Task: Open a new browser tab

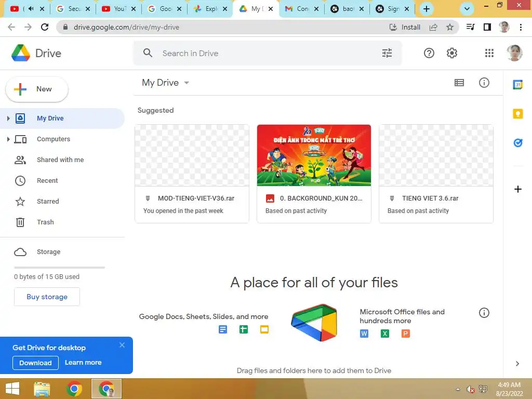Action: 427,9
